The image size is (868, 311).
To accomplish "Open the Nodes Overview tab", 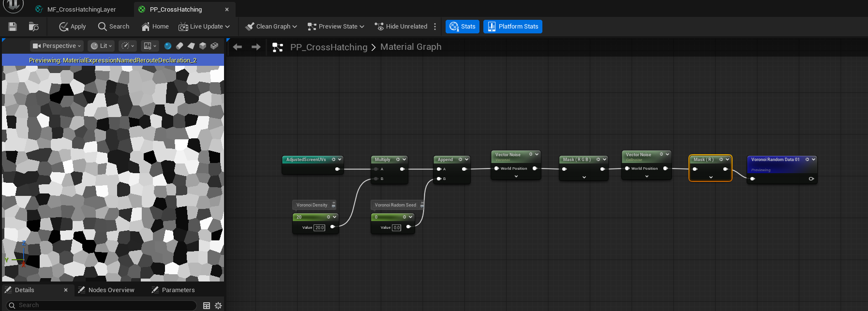I will pos(111,290).
